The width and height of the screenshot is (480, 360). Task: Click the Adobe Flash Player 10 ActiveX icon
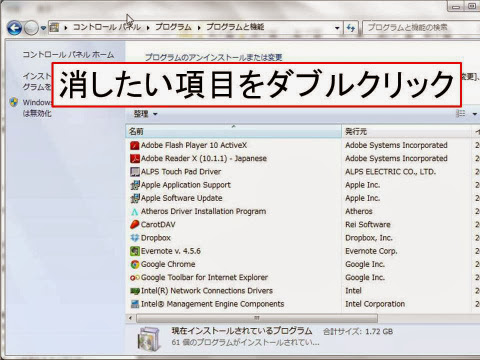[x=135, y=145]
